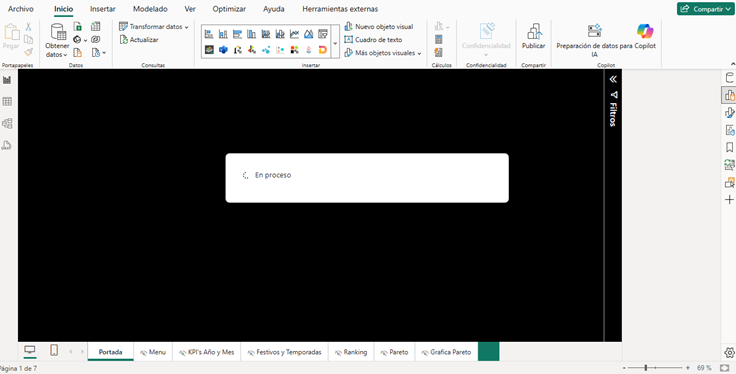The width and height of the screenshot is (736, 374).
Task: Switch to mobile layout view
Action: coord(54,350)
